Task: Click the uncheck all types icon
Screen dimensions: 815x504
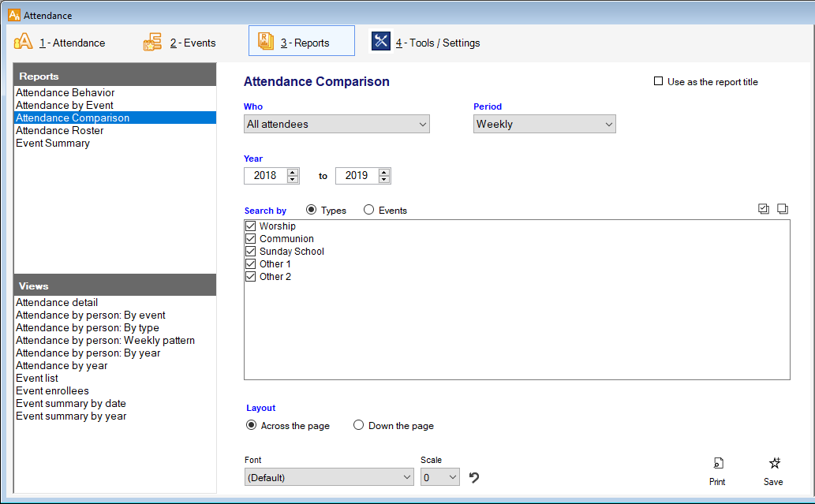Action: 782,209
